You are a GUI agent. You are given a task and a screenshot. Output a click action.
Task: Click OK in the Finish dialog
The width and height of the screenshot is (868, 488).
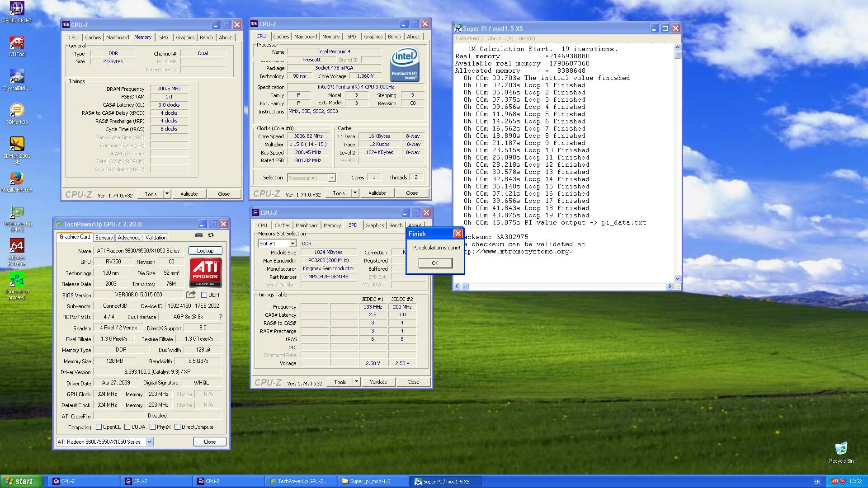click(x=435, y=263)
